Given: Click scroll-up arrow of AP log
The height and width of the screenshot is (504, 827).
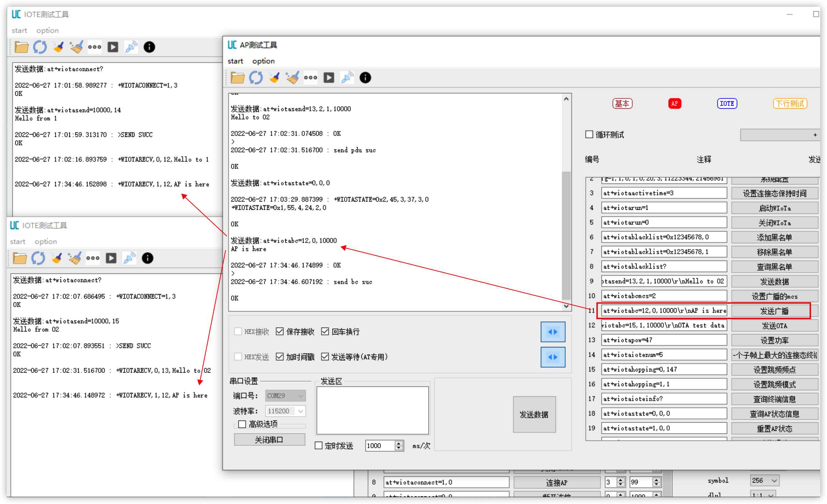Looking at the screenshot, I should point(566,99).
